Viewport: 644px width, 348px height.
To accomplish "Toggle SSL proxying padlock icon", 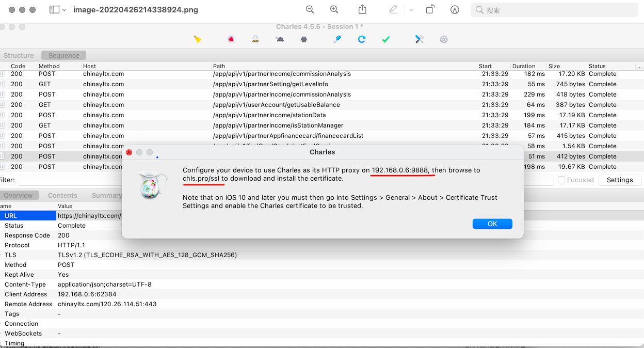I will click(x=255, y=39).
